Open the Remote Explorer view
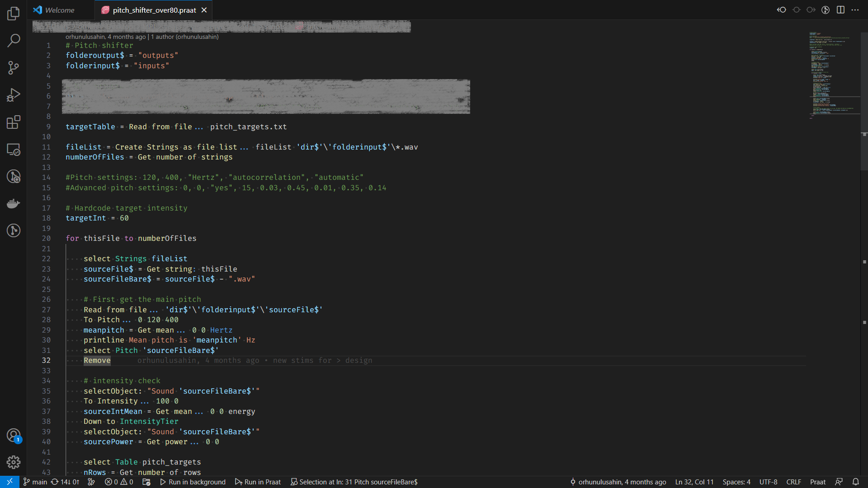Screen dimensions: 868x488 click(14, 150)
